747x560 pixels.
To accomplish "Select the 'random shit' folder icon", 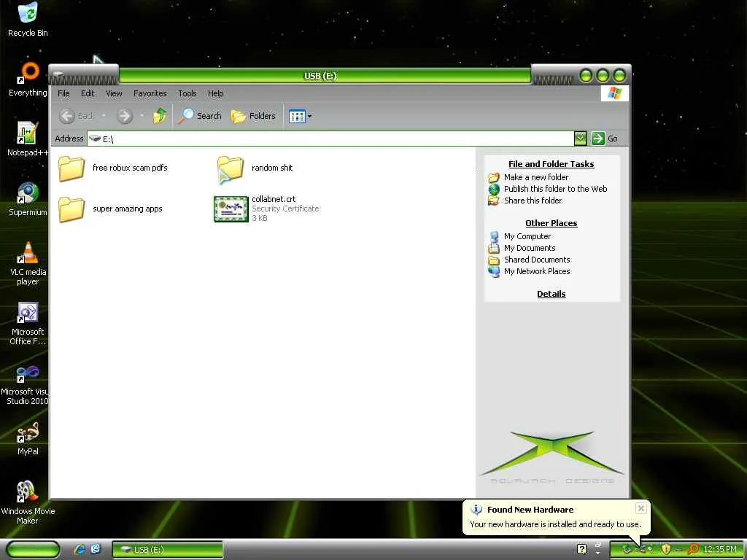I will [231, 169].
